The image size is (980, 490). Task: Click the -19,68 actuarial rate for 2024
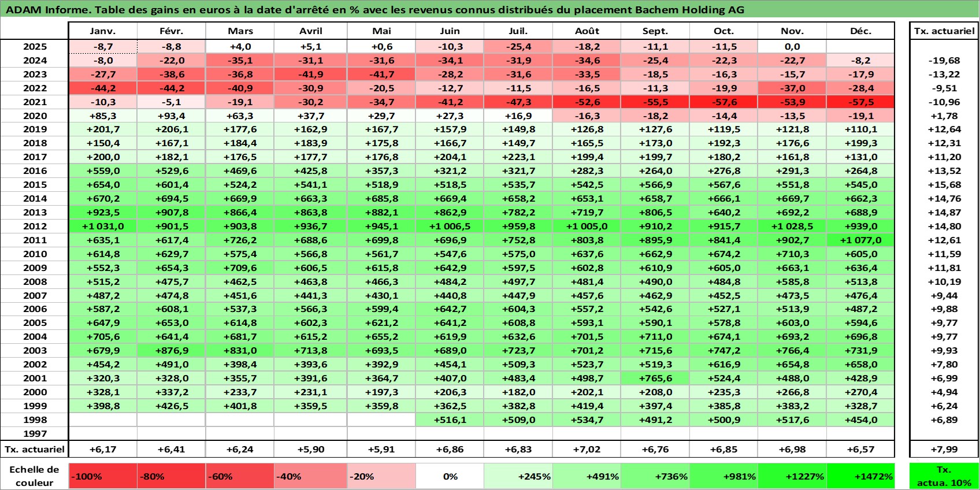[944, 61]
